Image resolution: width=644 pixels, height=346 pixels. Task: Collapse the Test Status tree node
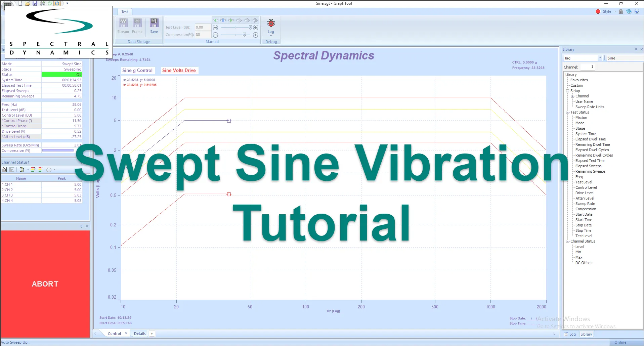pyautogui.click(x=567, y=112)
